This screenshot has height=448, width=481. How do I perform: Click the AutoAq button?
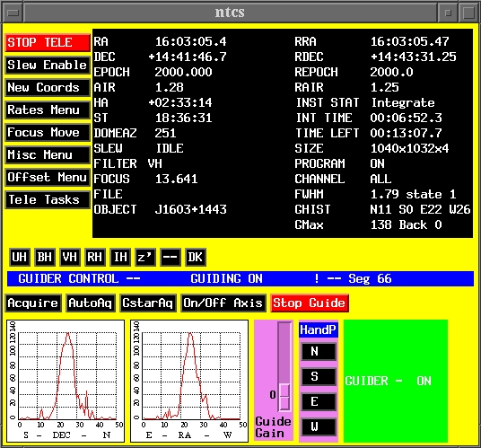click(91, 303)
